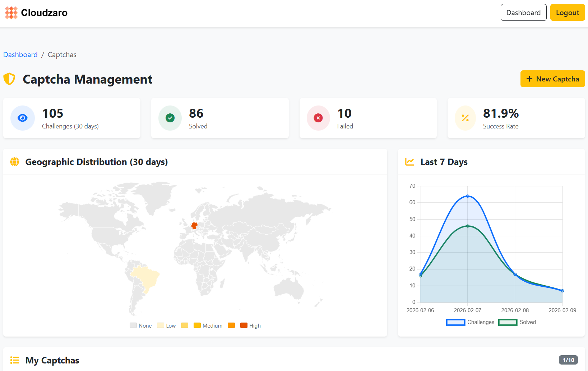588x371 pixels.
Task: Create a captcha with New Captcha button
Action: coord(552,79)
